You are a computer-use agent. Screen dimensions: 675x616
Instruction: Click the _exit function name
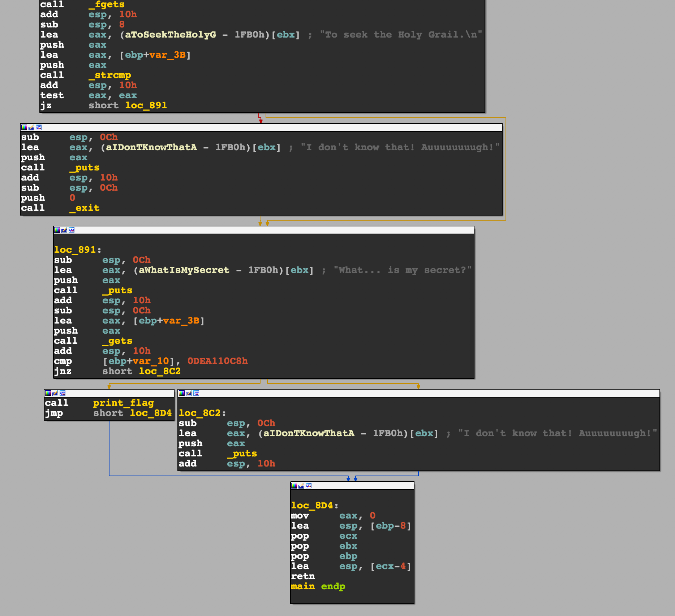(x=85, y=208)
